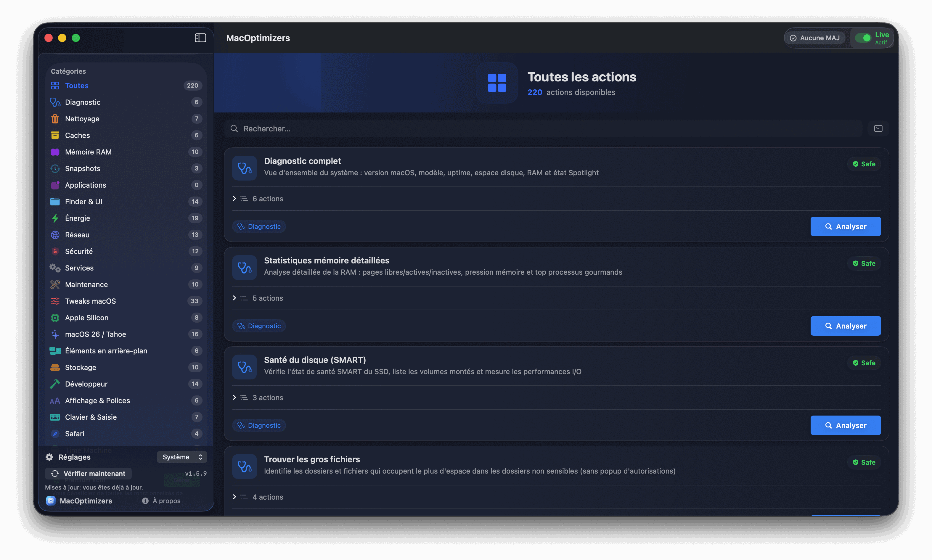Select the Tweaks macOS category
932x560 pixels.
[90, 301]
